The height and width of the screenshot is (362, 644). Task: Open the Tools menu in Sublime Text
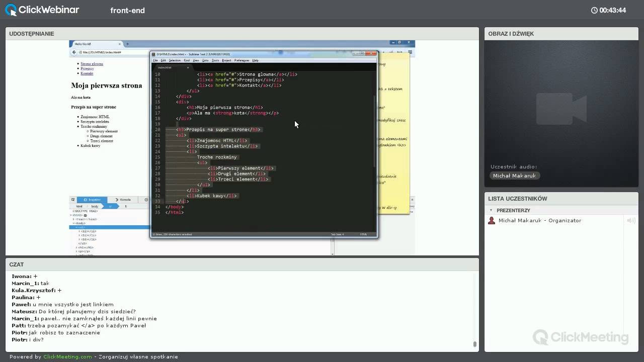click(215, 60)
